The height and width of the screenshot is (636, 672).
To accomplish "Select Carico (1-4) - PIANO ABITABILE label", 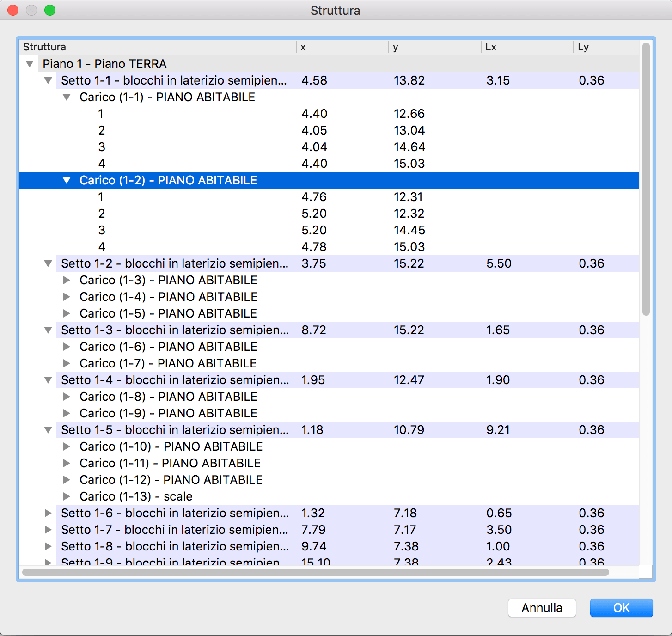I will tap(168, 297).
